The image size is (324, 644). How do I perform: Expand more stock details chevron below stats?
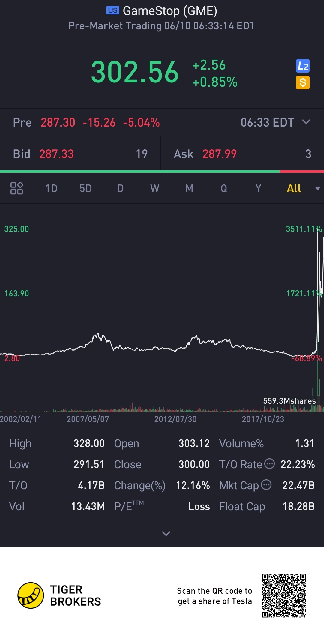tap(166, 533)
